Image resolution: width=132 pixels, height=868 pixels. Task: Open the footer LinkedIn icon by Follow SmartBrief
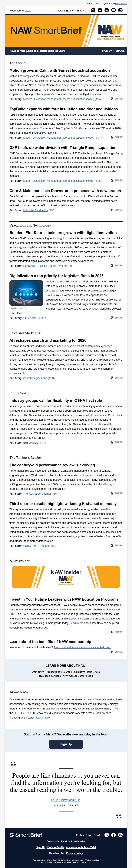point(120,835)
